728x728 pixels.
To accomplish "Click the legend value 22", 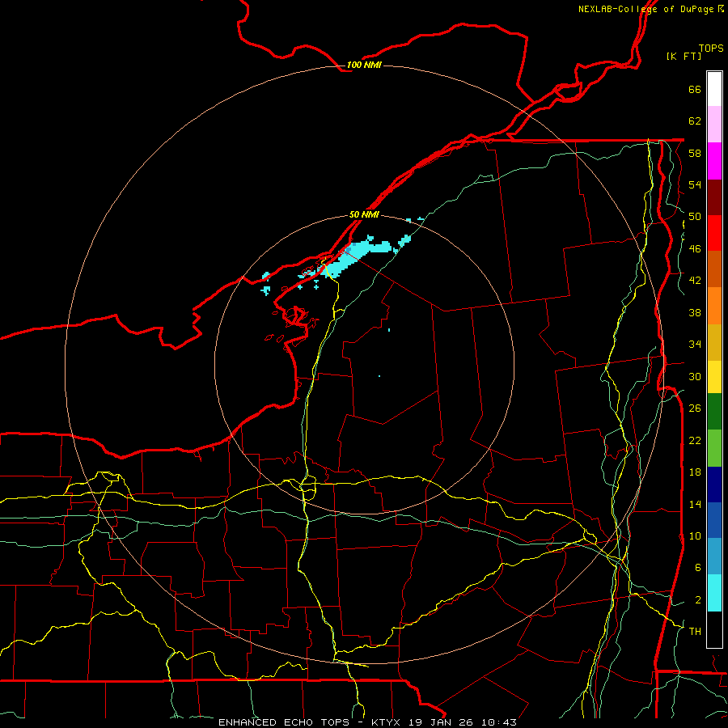I will click(695, 440).
